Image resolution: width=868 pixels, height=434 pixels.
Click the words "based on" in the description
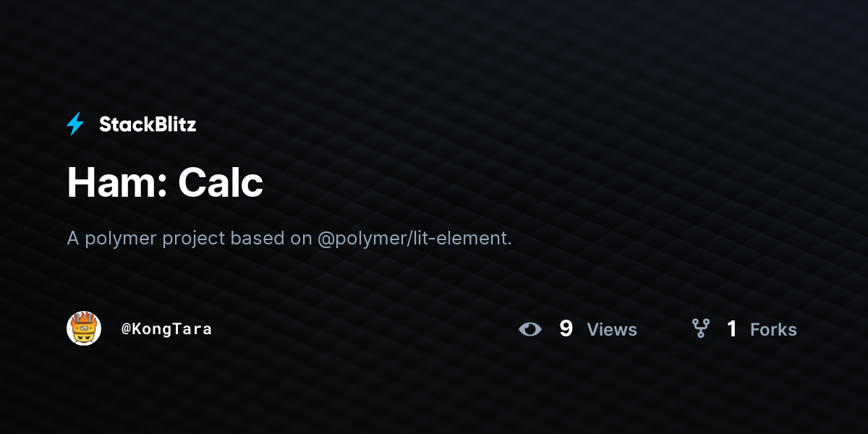(x=271, y=238)
